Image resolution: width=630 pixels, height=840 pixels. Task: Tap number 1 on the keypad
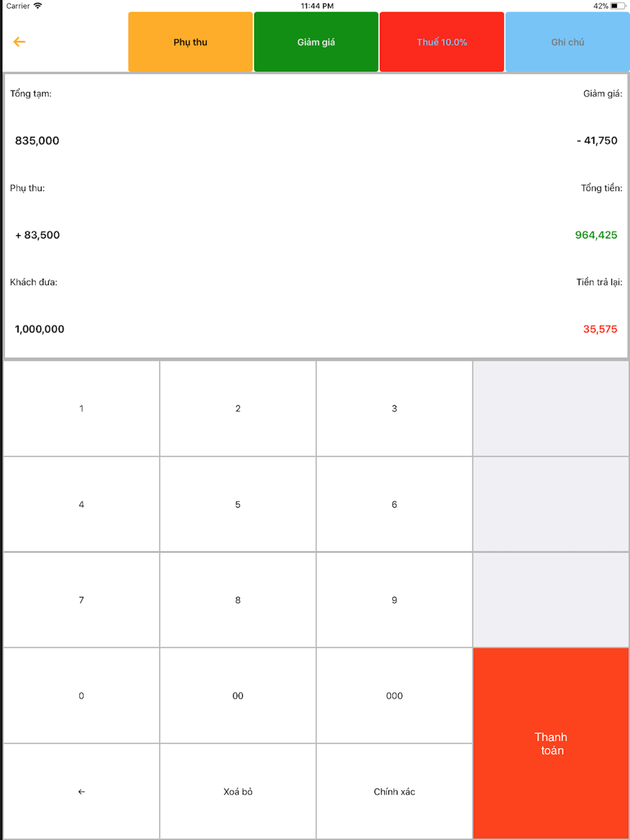[81, 409]
